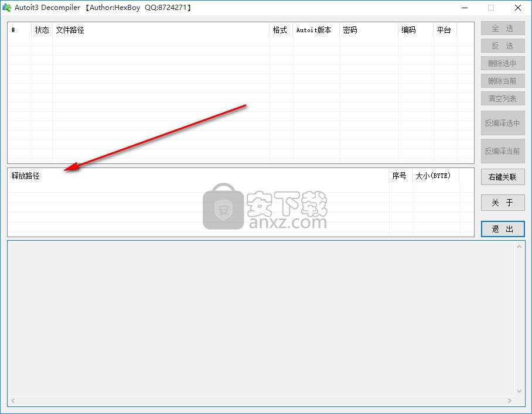Sort by the 文件路径 column header

click(161, 30)
